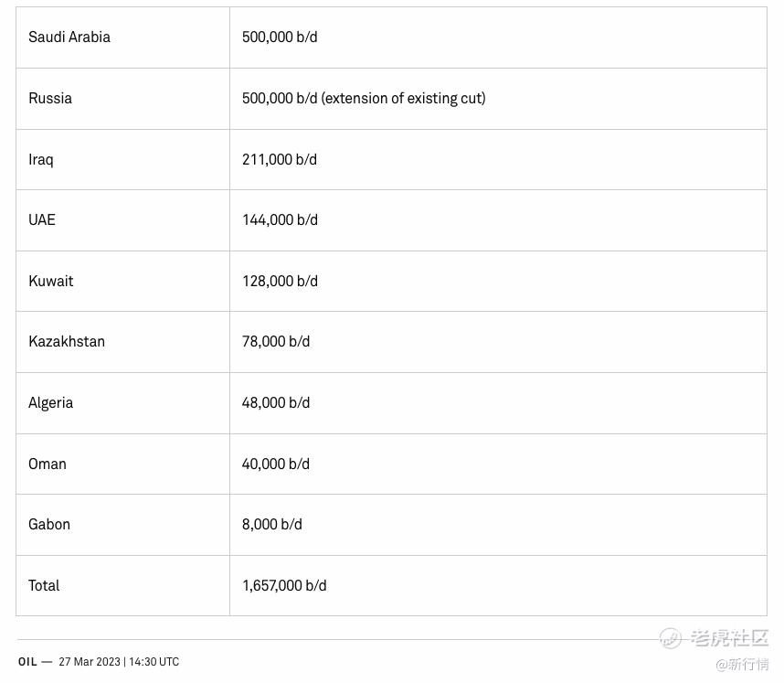The image size is (784, 683).
Task: Click the 144,000 b/d value
Action: (x=280, y=219)
